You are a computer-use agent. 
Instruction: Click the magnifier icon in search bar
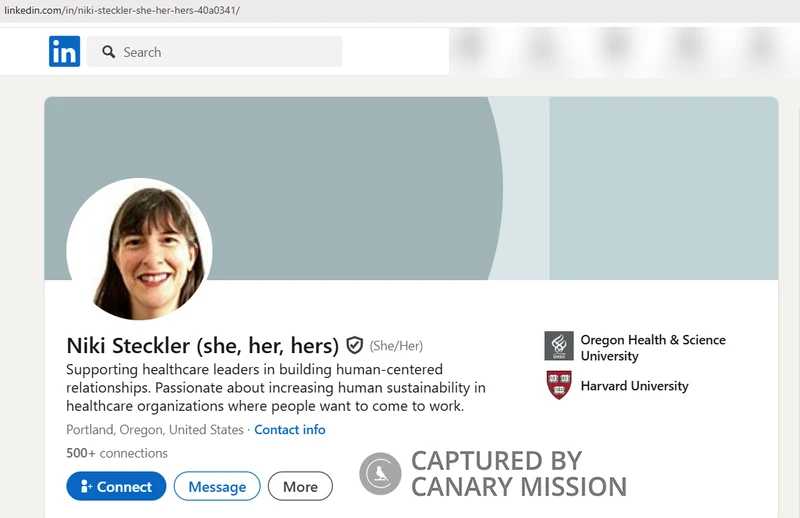108,52
